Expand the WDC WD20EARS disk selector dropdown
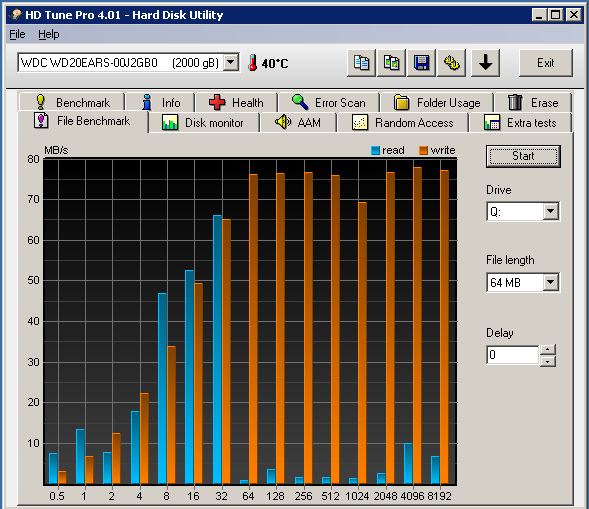 point(231,62)
